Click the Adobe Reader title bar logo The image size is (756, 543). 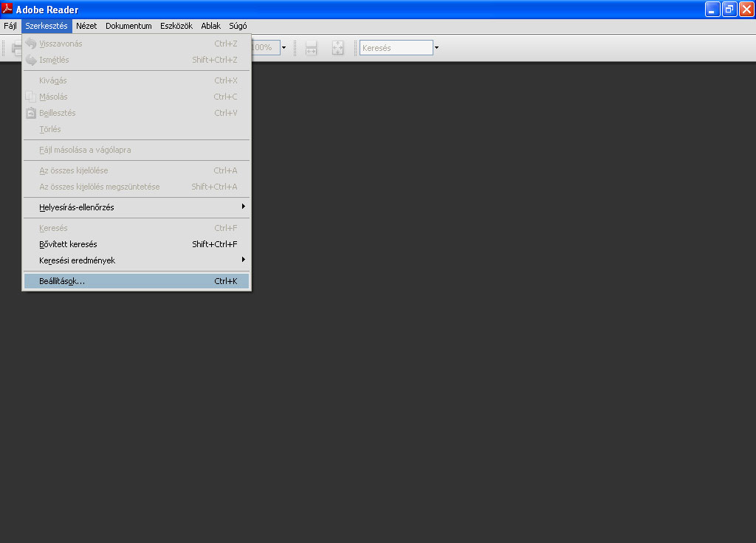(x=7, y=9)
